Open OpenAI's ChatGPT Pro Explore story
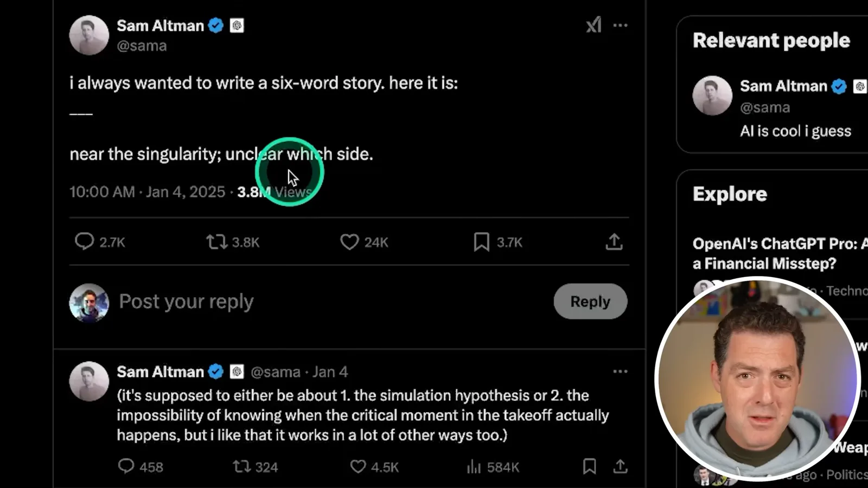The image size is (868, 488). coord(780,253)
